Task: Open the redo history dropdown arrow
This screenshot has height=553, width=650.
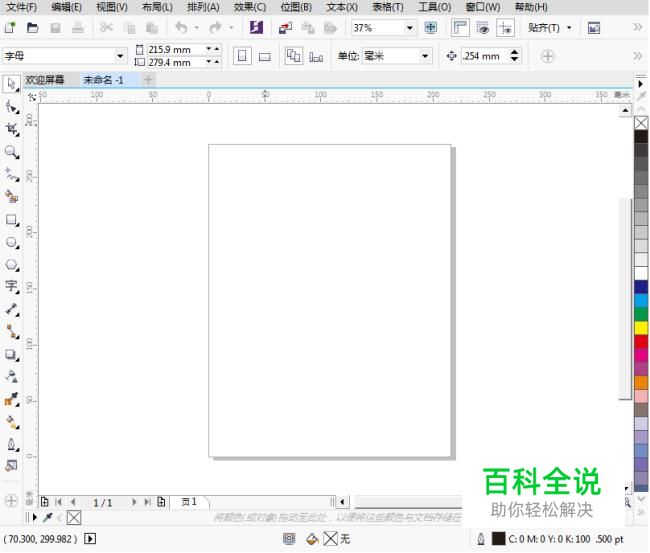Action: pyautogui.click(x=232, y=28)
